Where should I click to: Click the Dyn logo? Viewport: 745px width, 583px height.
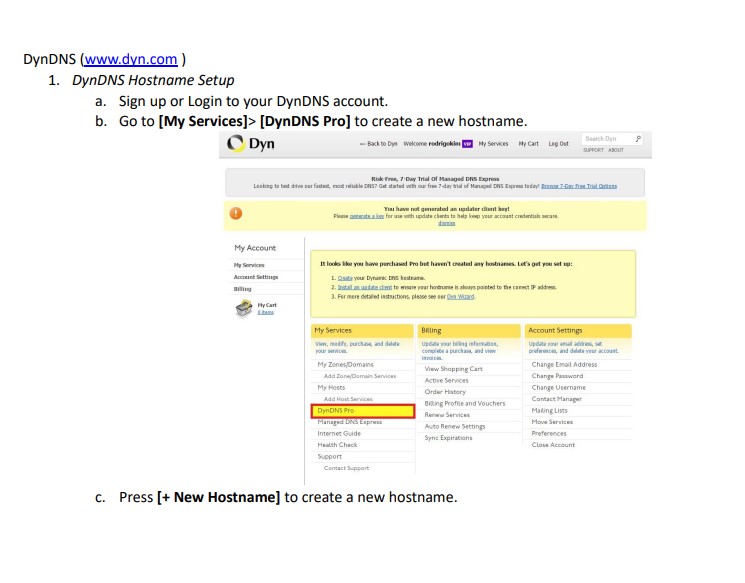tap(251, 143)
